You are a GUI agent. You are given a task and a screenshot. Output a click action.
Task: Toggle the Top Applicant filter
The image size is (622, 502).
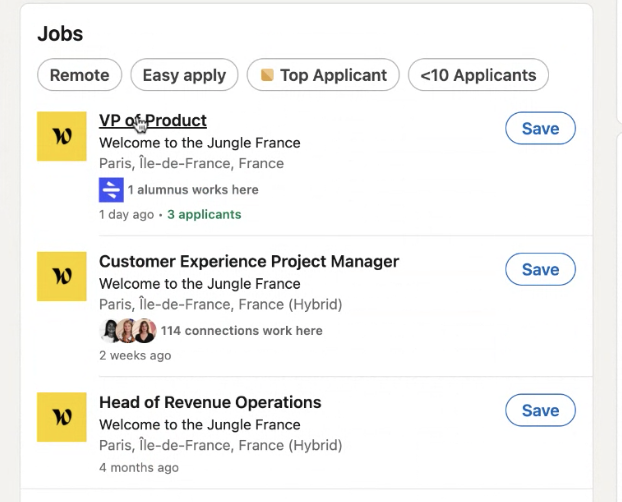[x=324, y=75]
